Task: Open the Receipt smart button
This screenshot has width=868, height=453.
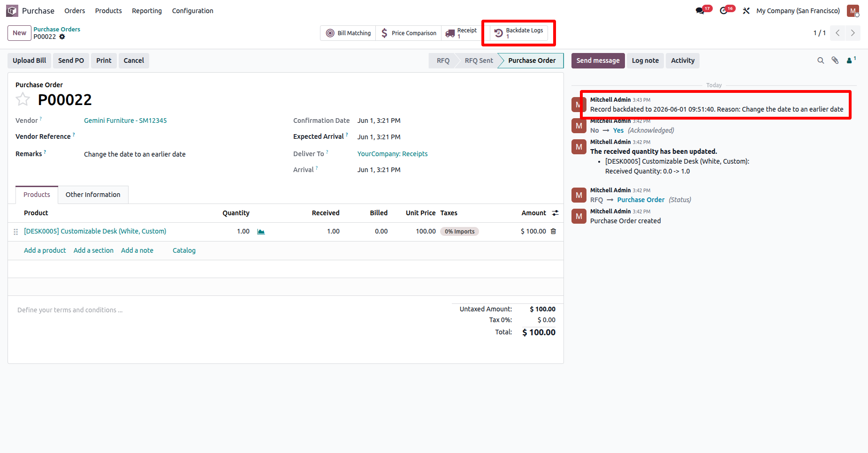Action: (461, 33)
